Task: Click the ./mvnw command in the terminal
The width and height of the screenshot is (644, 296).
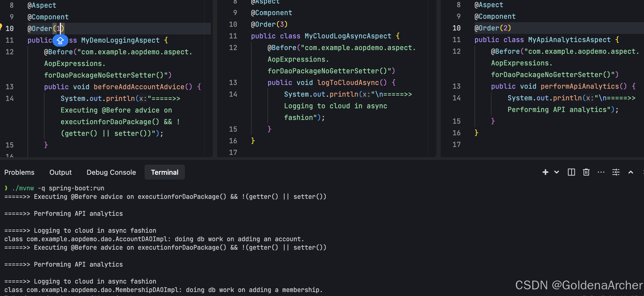Action: click(23, 188)
